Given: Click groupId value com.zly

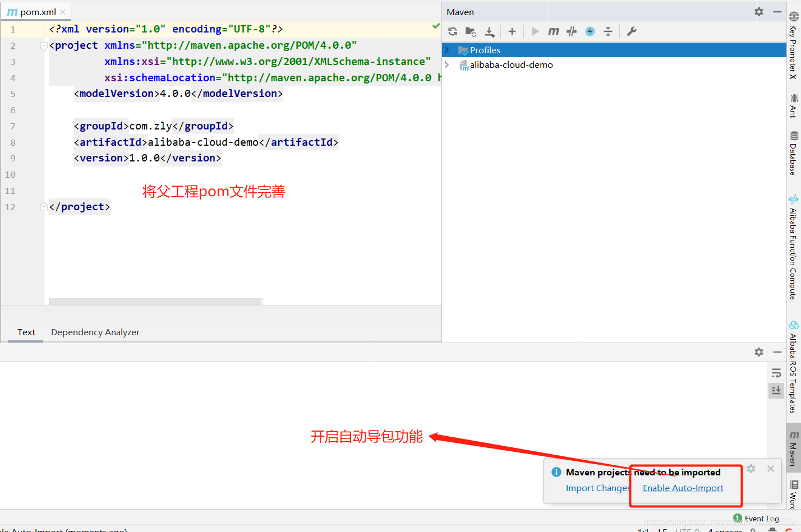Looking at the screenshot, I should tap(151, 126).
